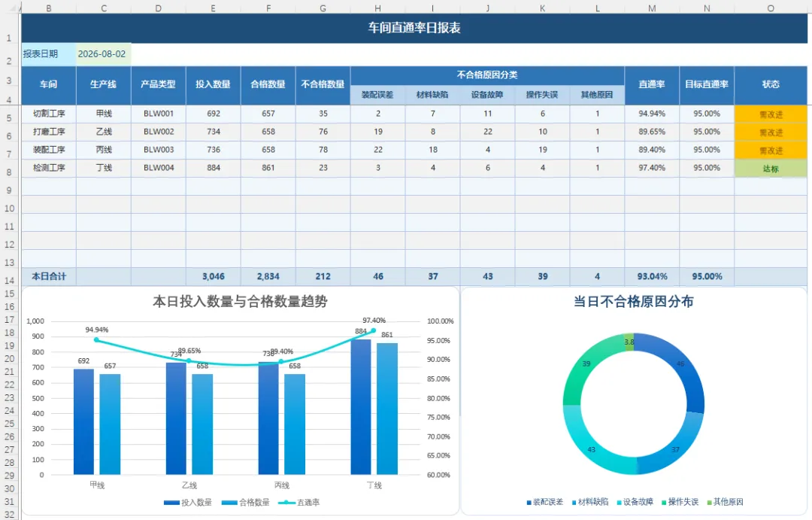Viewport: 812px width, 520px height.
Task: Click the 乙线 axis label in chart
Action: (189, 485)
